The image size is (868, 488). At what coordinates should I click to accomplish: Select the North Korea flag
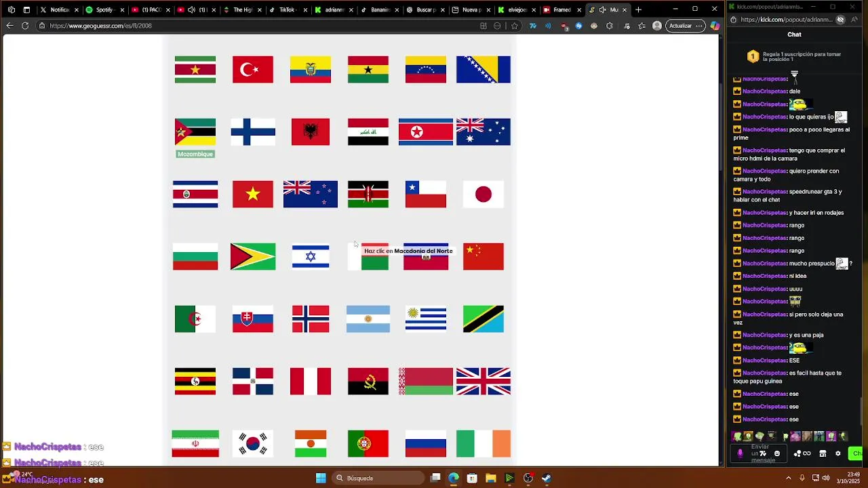tap(426, 132)
